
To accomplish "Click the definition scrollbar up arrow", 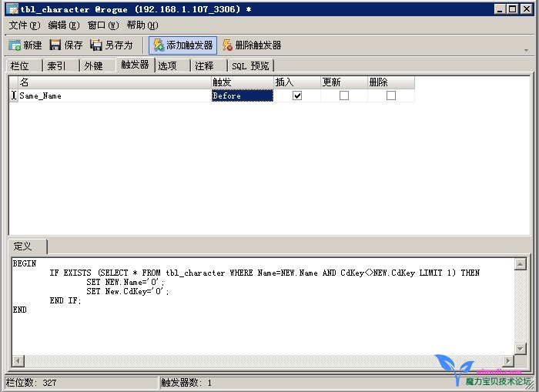I will coord(521,265).
